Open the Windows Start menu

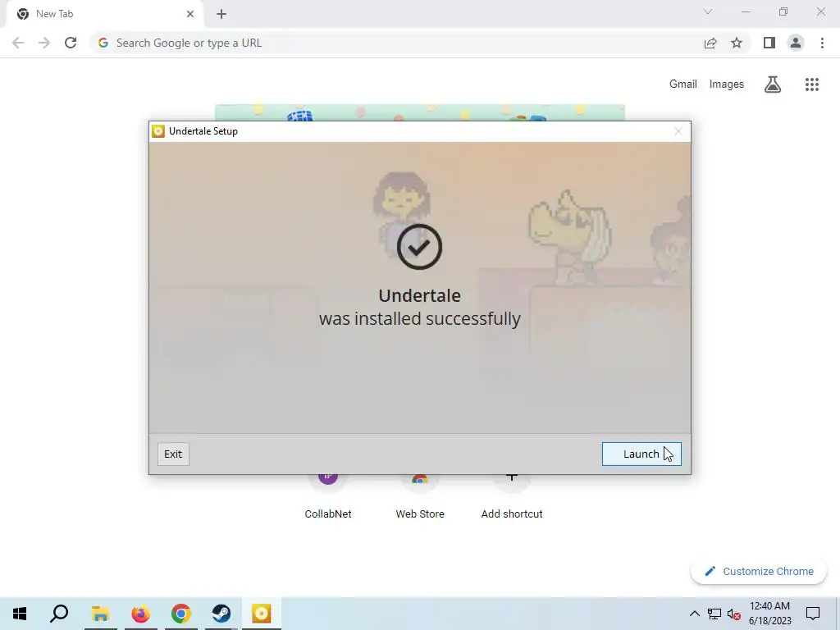[20, 614]
